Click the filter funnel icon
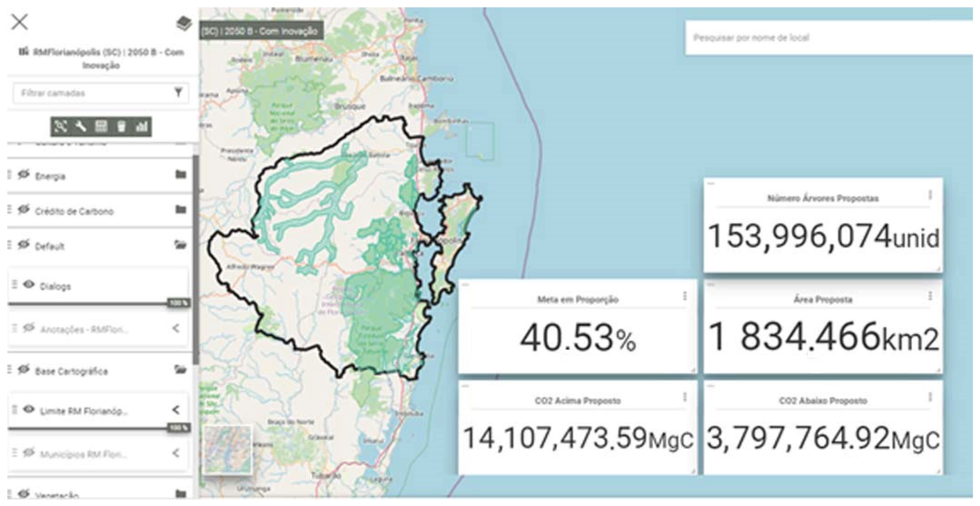 [178, 93]
